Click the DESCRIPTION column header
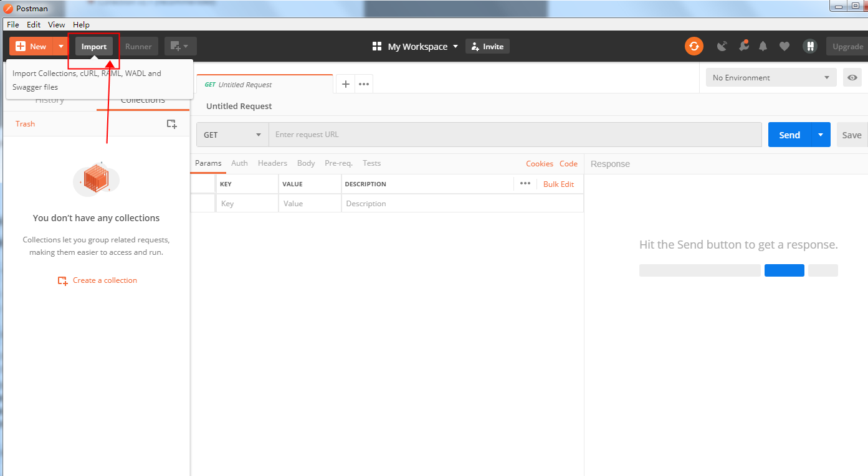The height and width of the screenshot is (476, 868). pyautogui.click(x=366, y=184)
